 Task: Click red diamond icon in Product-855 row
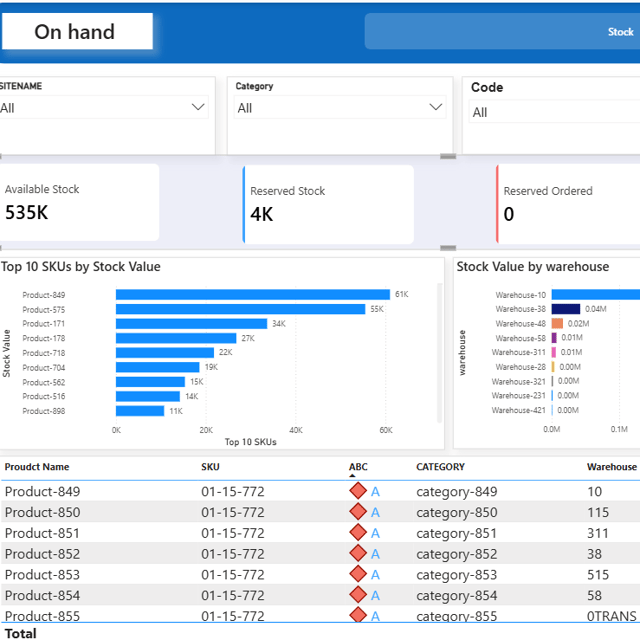tap(358, 615)
